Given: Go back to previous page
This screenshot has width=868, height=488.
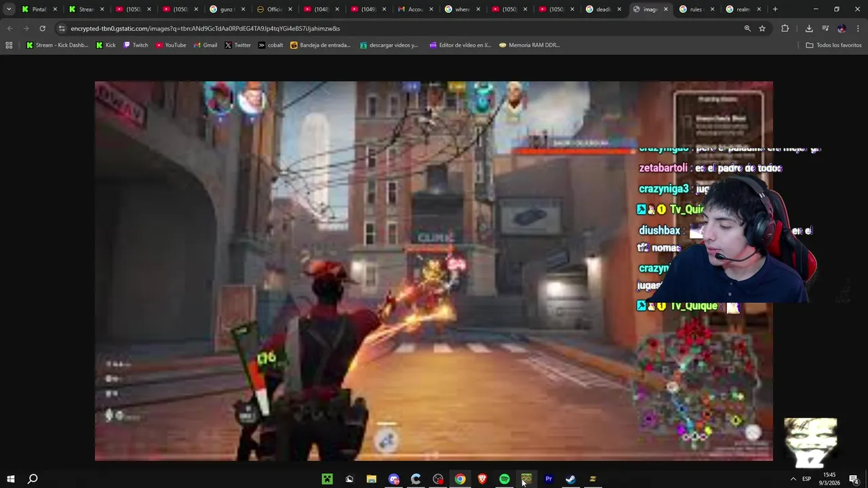Looking at the screenshot, I should 10,28.
